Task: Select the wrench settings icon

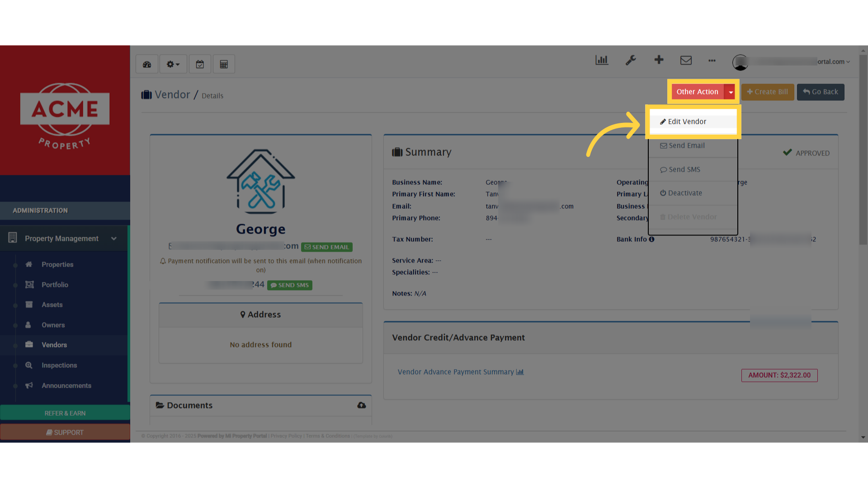Action: pyautogui.click(x=631, y=60)
